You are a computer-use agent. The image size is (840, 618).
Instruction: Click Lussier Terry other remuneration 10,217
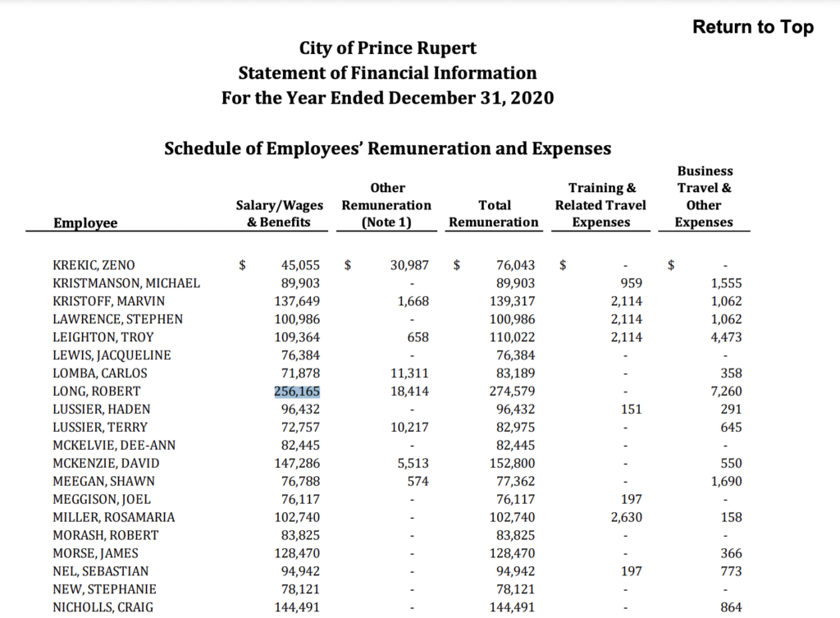410,428
